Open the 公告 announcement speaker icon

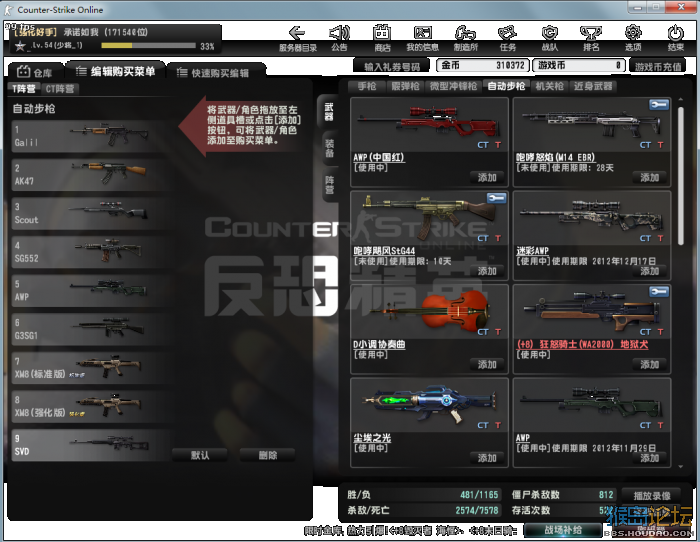click(x=339, y=33)
